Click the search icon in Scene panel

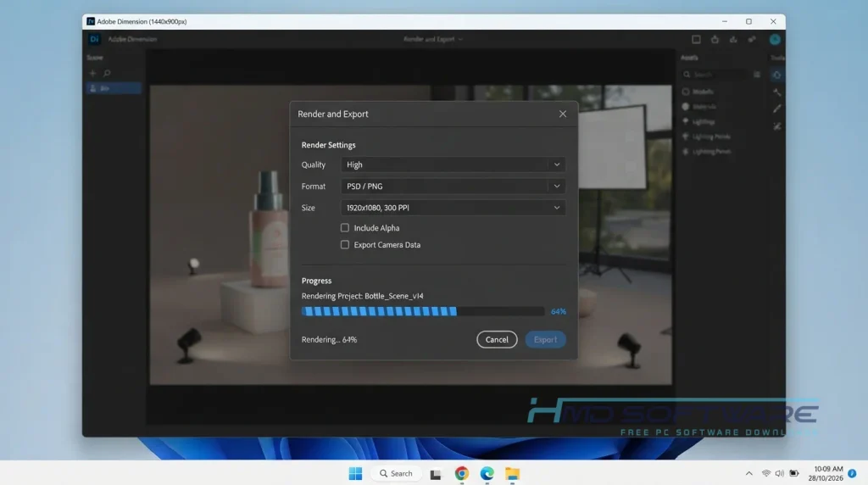point(107,73)
